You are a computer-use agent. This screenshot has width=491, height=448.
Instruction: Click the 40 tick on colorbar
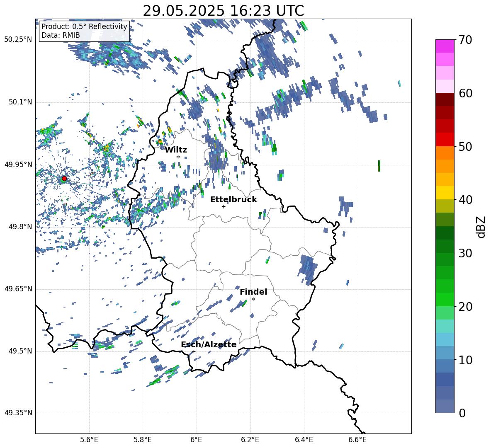click(465, 200)
